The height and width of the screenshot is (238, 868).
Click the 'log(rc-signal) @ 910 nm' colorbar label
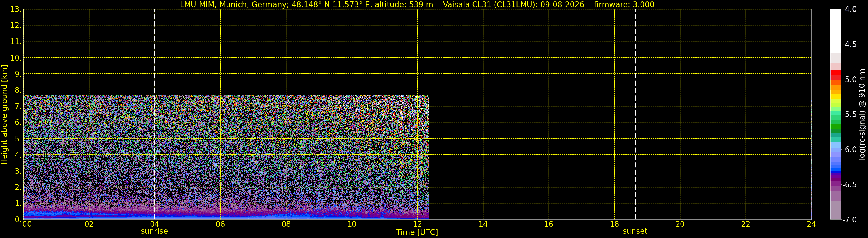[862, 114]
